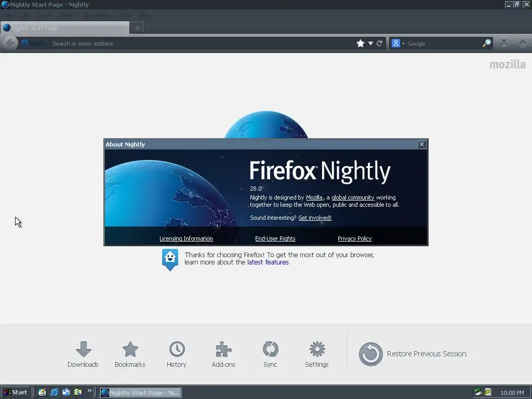Reload the page with the refresh icon
532x399 pixels.
(379, 44)
